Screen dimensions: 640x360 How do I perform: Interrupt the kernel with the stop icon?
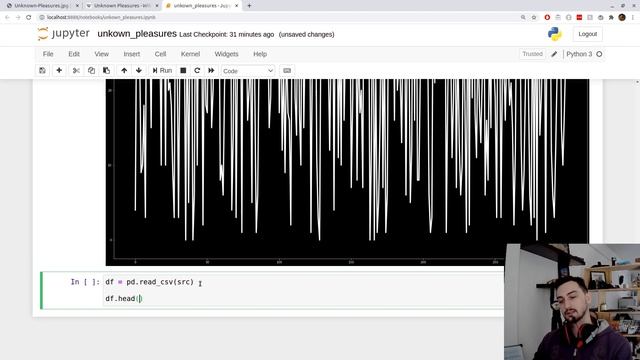(183, 71)
